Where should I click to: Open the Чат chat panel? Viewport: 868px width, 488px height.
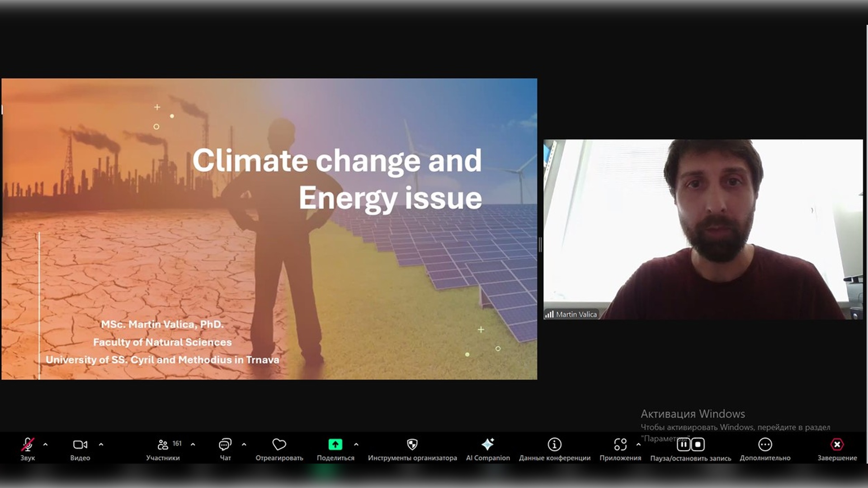(225, 445)
